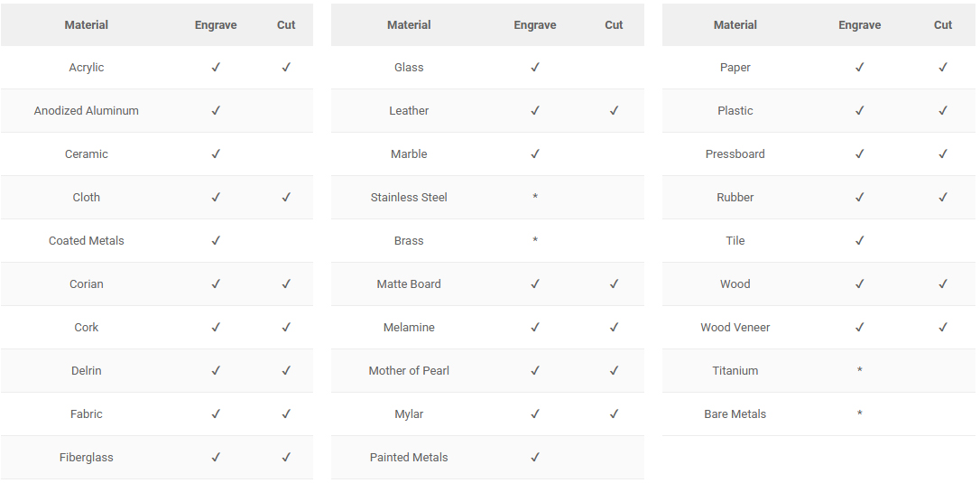Click the Engrave asterisk for Titanium

click(859, 371)
